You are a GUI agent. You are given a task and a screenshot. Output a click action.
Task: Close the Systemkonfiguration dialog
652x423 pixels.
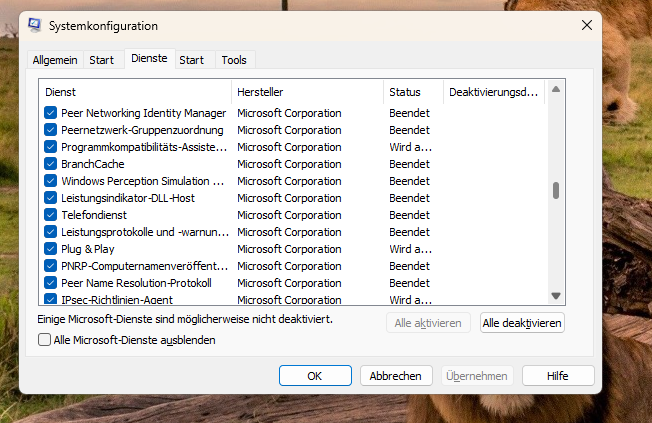tap(587, 25)
